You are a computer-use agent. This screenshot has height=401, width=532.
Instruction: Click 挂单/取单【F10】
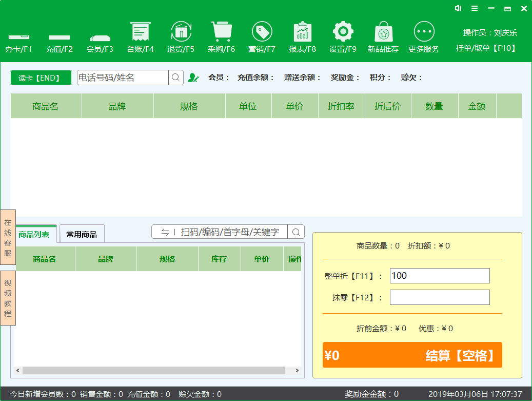click(x=486, y=48)
